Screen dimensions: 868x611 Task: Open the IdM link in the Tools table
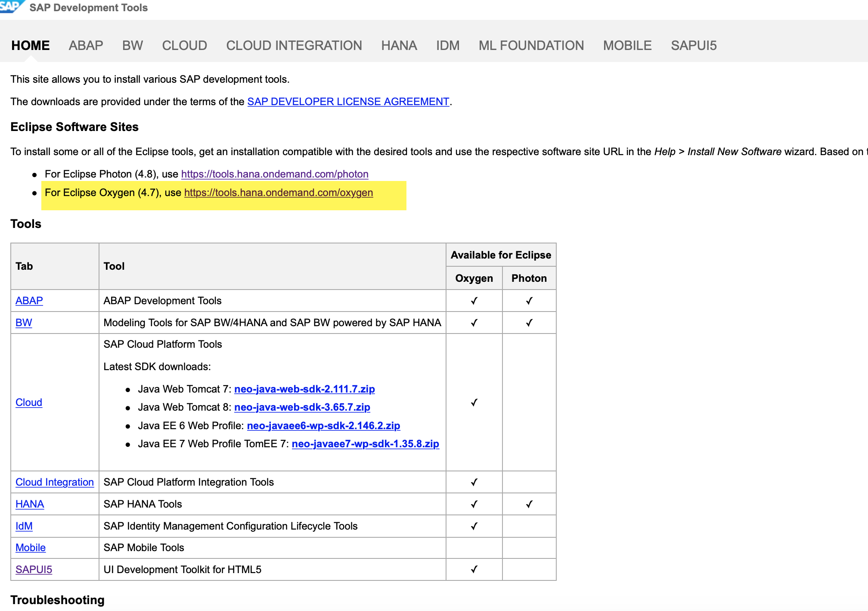[24, 526]
